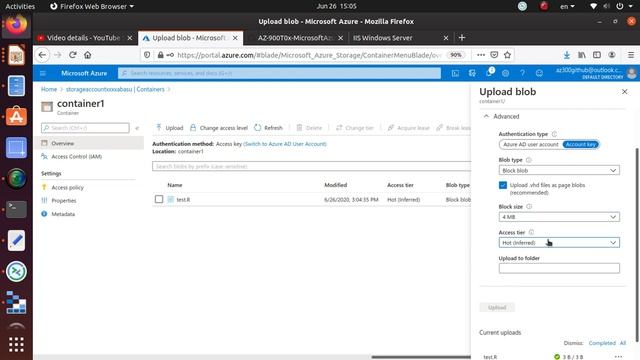Click Change access level in toolbar

pos(219,128)
